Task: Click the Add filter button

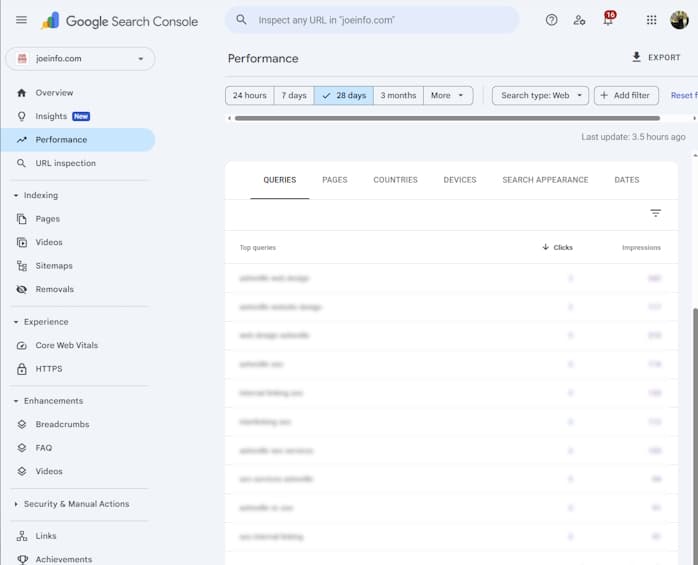Action: point(626,96)
